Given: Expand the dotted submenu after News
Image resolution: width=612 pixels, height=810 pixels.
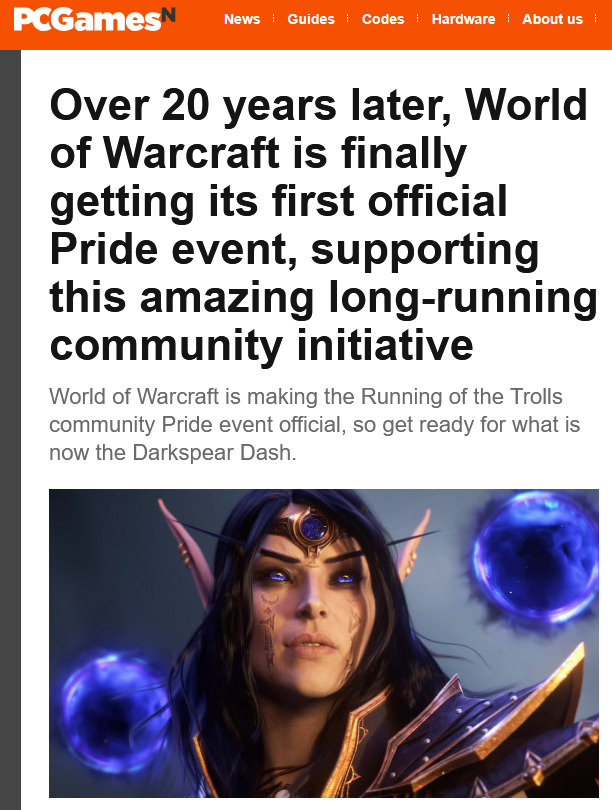Looking at the screenshot, I should click(273, 19).
